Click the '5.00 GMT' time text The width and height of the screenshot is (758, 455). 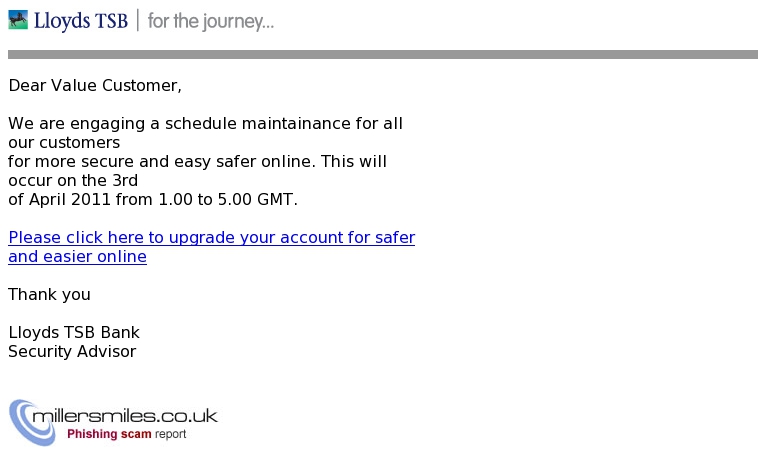(258, 199)
